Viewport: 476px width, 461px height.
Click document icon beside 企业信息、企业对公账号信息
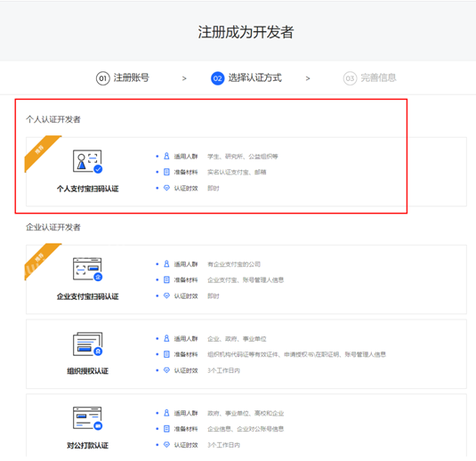(166, 429)
